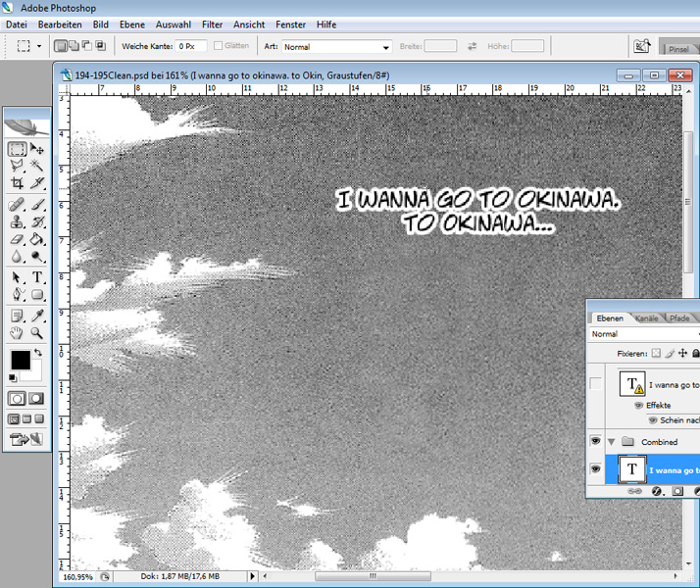The image size is (700, 588).
Task: Select the Crop tool
Action: point(17,182)
